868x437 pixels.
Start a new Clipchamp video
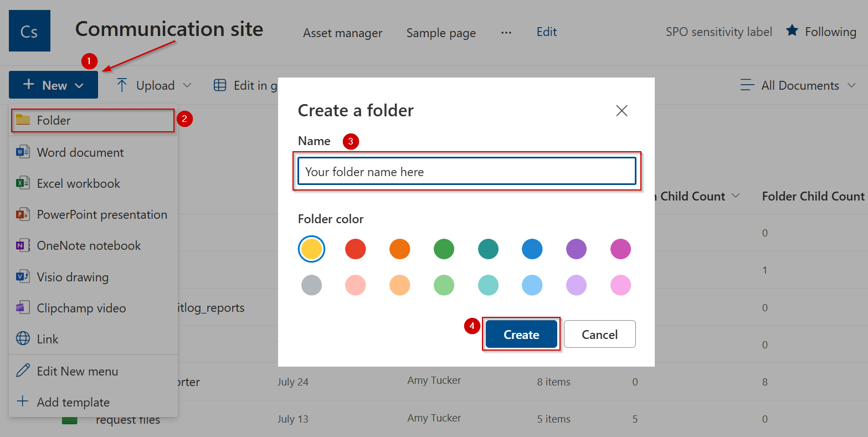(80, 307)
